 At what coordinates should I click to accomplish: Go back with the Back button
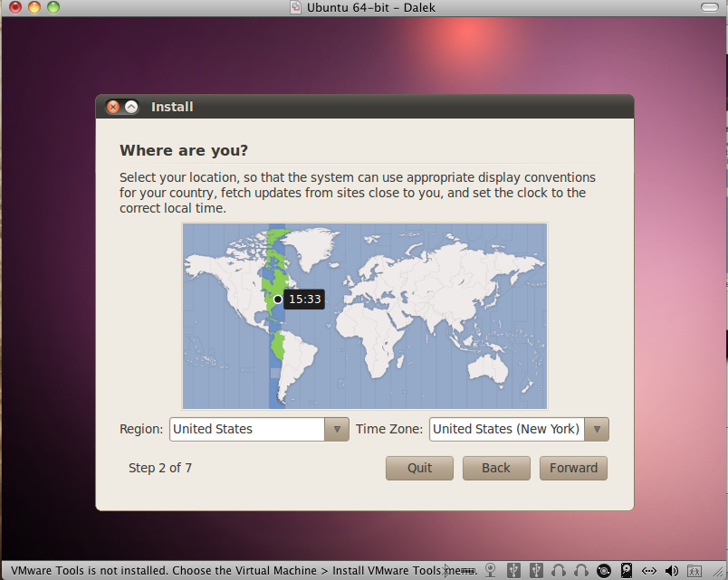[496, 468]
